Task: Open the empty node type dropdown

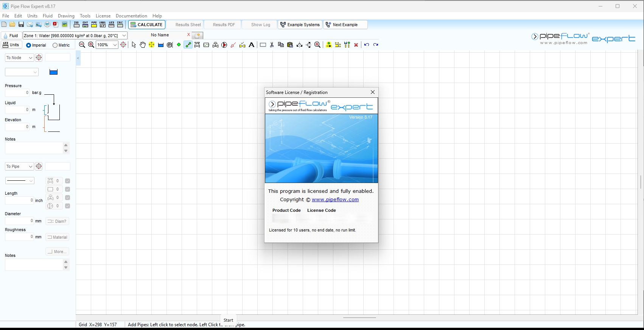Action: pyautogui.click(x=22, y=72)
